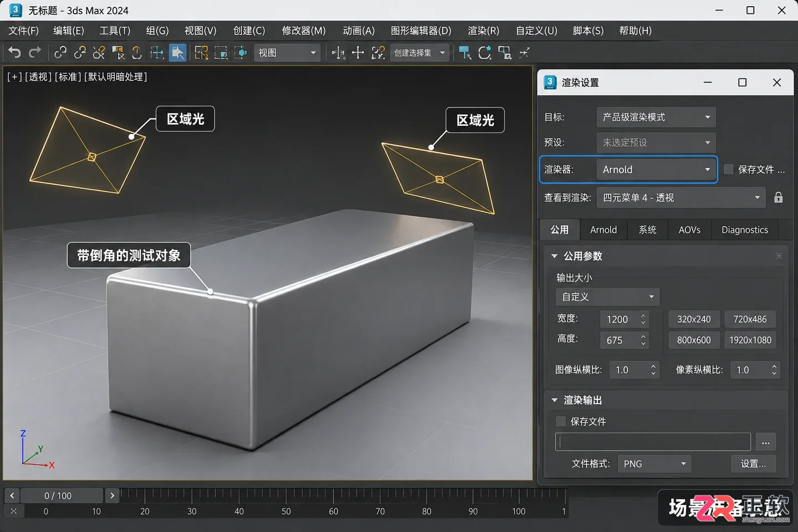Open the 文件(F) menu

click(x=24, y=30)
